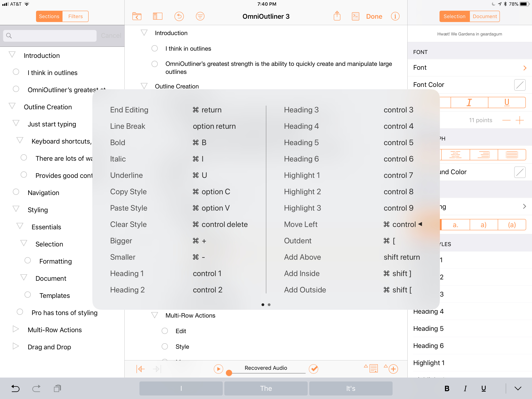
Task: Open Font Color swatch
Action: 520,85
